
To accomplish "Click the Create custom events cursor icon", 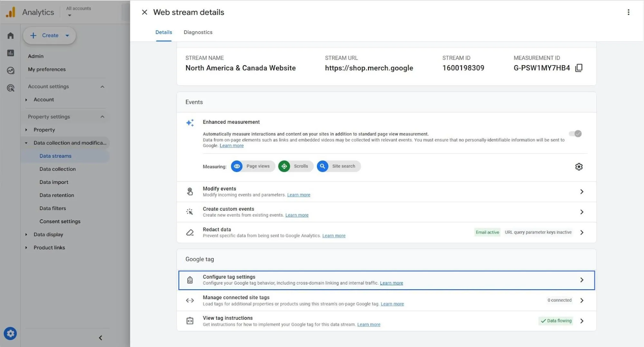I will pyautogui.click(x=190, y=212).
